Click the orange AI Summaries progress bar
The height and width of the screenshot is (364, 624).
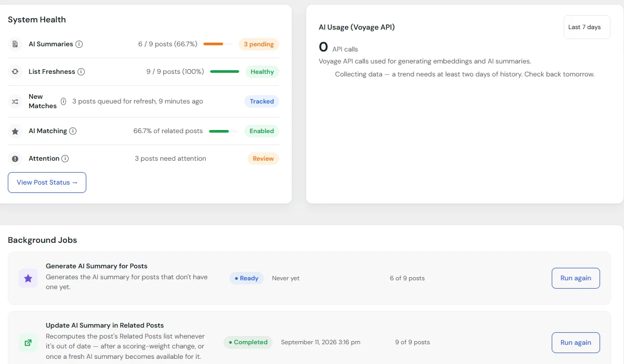(x=218, y=44)
